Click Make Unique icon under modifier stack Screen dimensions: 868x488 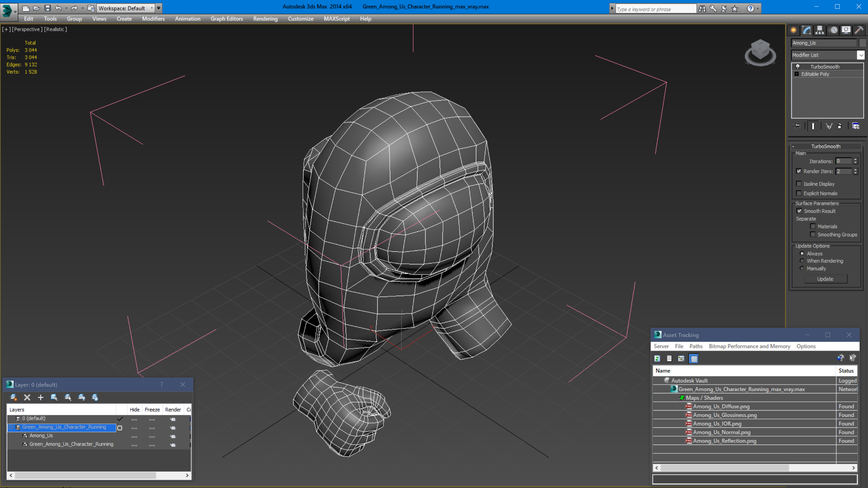click(x=829, y=126)
